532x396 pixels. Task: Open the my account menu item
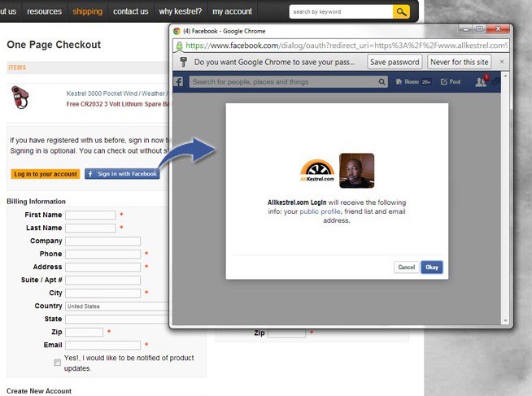[x=233, y=11]
